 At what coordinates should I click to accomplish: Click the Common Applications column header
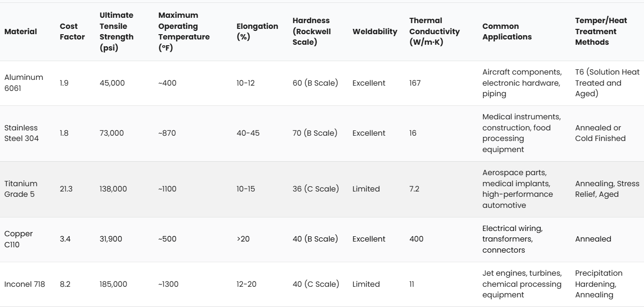[x=507, y=32]
